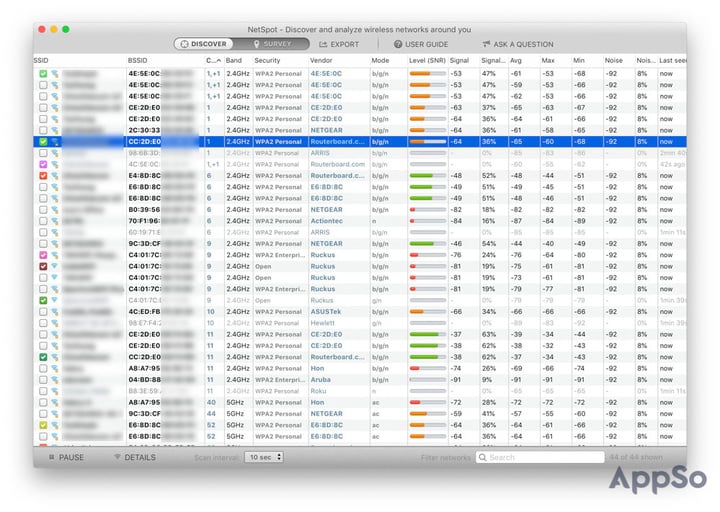Click into the Search filter networks field
Viewport: 720px width, 512px height.
(x=540, y=457)
